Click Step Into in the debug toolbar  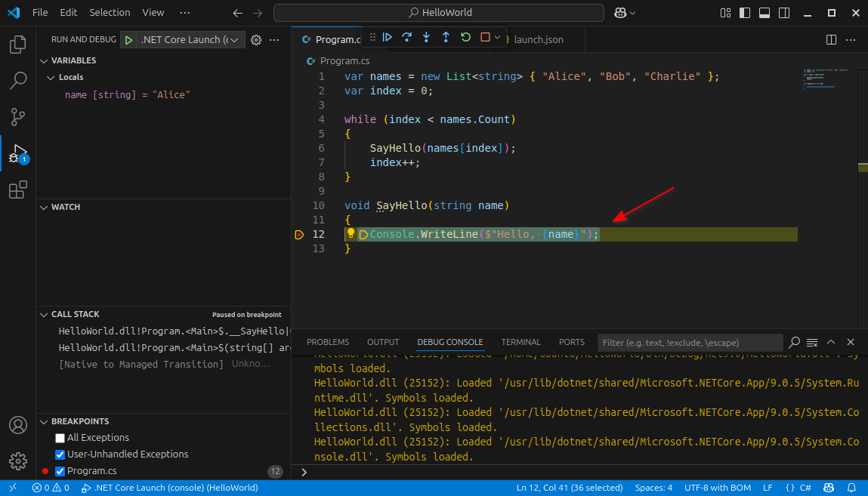point(426,37)
